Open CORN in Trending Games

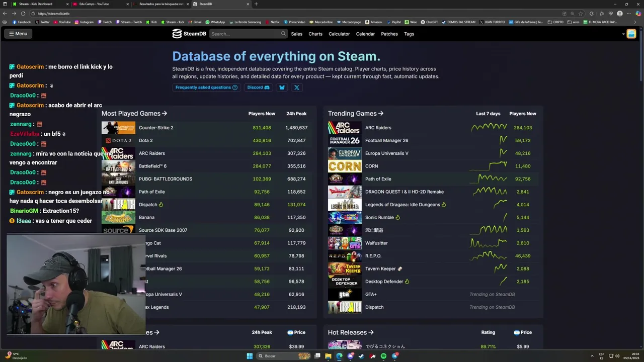371,166
